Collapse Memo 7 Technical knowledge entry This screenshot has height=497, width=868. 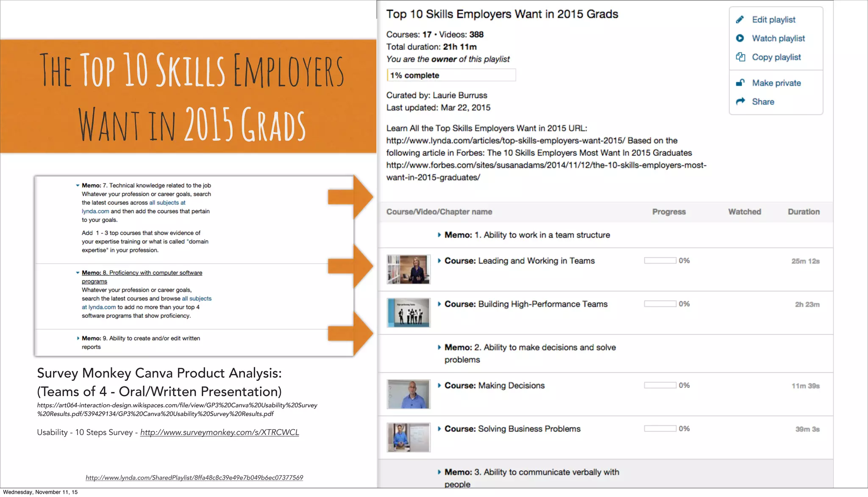click(78, 186)
